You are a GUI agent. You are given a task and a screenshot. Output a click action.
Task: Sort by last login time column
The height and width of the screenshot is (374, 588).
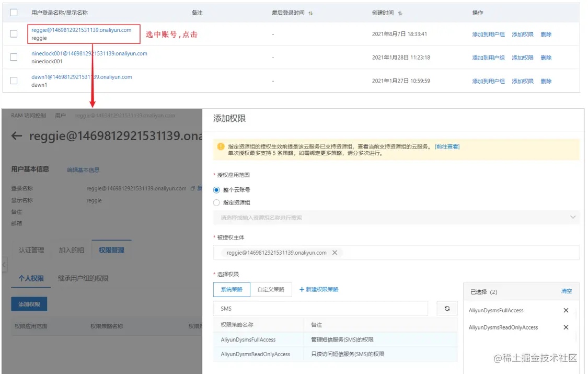click(310, 13)
